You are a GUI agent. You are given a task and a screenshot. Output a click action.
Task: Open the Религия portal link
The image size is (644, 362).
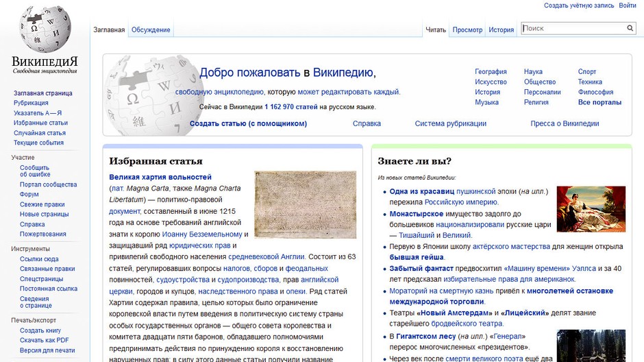click(x=536, y=102)
